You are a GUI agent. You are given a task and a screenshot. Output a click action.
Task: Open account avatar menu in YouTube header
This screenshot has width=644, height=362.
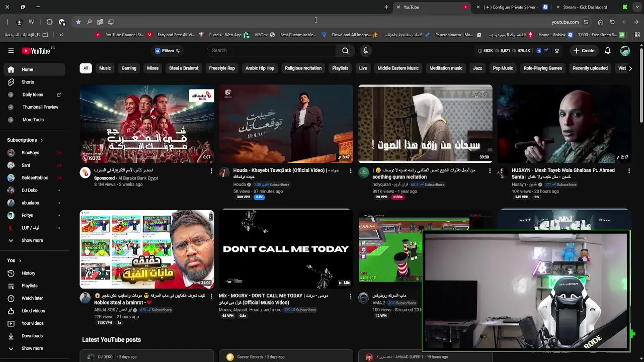tap(625, 51)
